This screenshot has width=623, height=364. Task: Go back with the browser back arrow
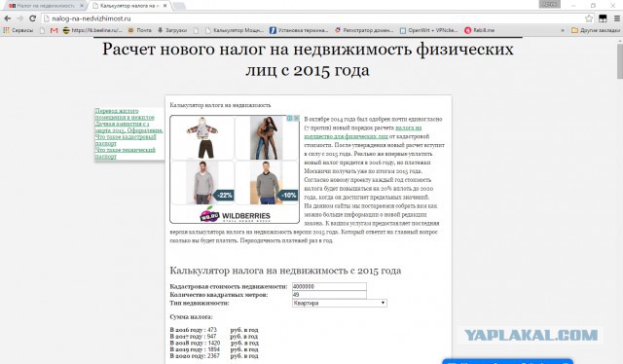8,18
